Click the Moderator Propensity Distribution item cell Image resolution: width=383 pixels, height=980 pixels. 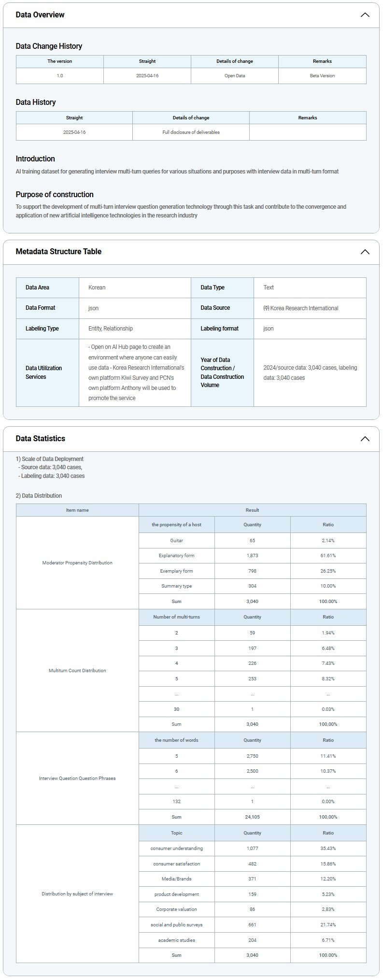(x=77, y=563)
